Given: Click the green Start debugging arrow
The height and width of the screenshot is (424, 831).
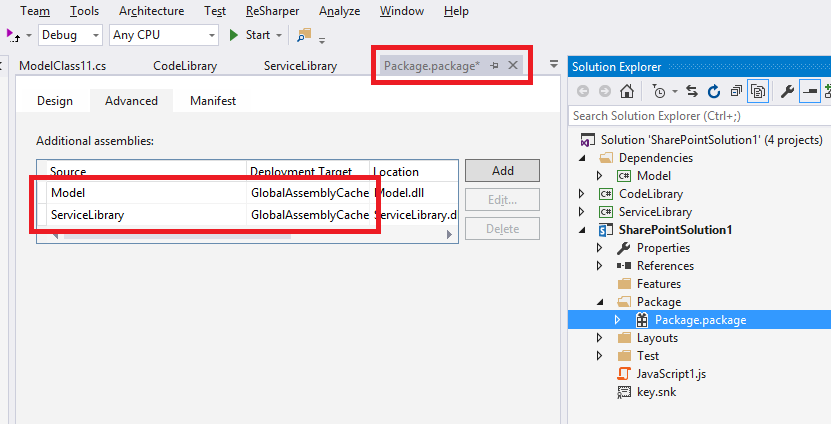Looking at the screenshot, I should click(x=233, y=35).
